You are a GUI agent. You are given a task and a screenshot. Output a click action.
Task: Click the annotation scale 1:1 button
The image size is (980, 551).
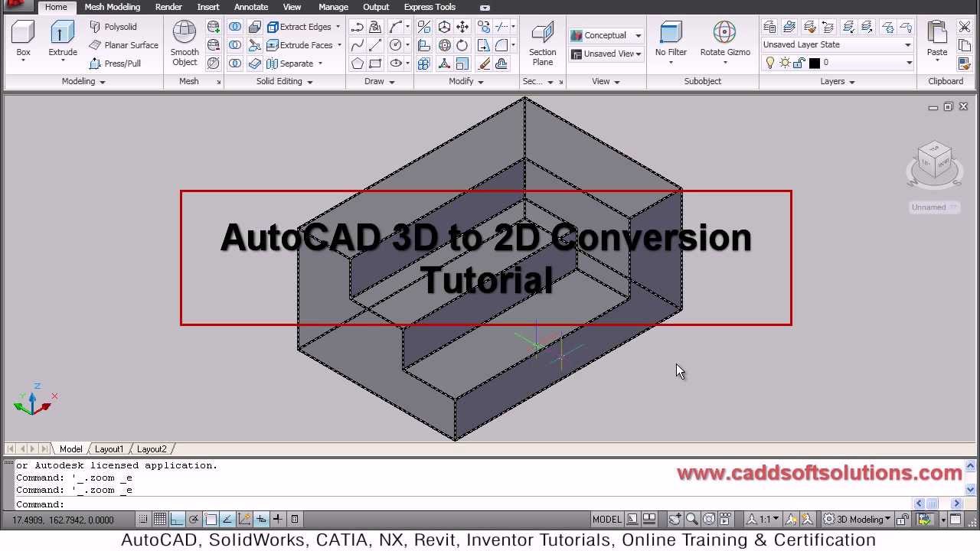click(763, 520)
